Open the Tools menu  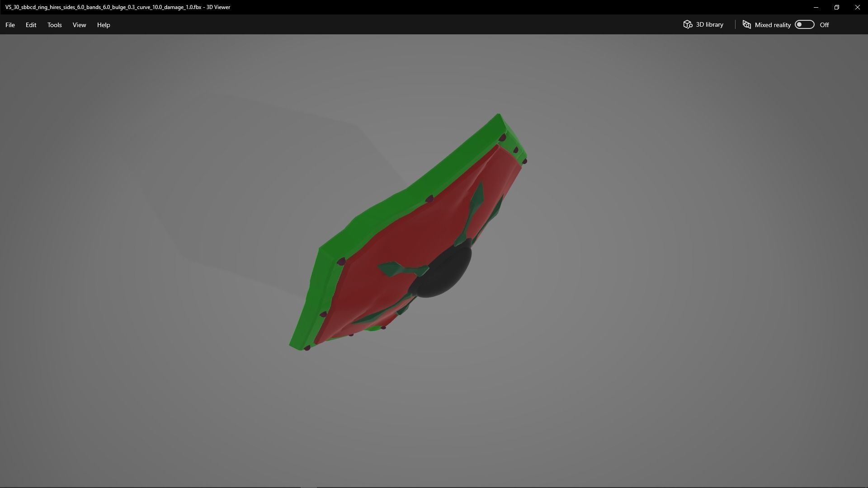click(54, 25)
